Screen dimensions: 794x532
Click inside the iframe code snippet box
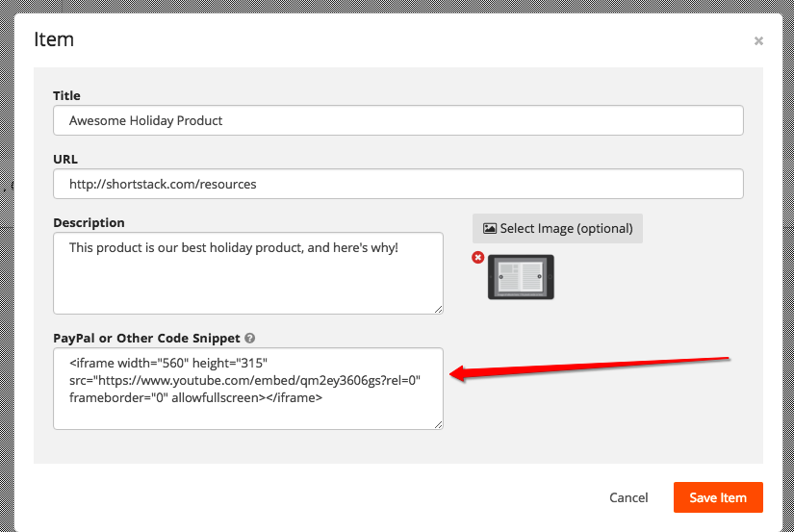pos(248,388)
